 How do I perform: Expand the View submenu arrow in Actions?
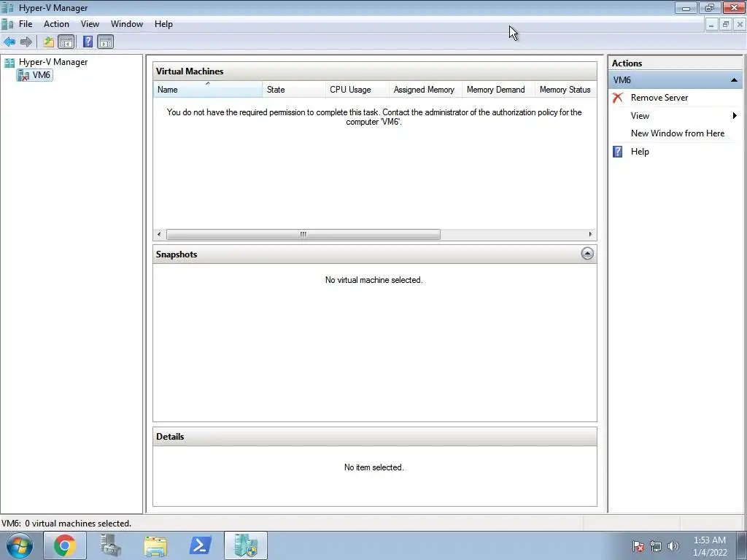tap(735, 116)
